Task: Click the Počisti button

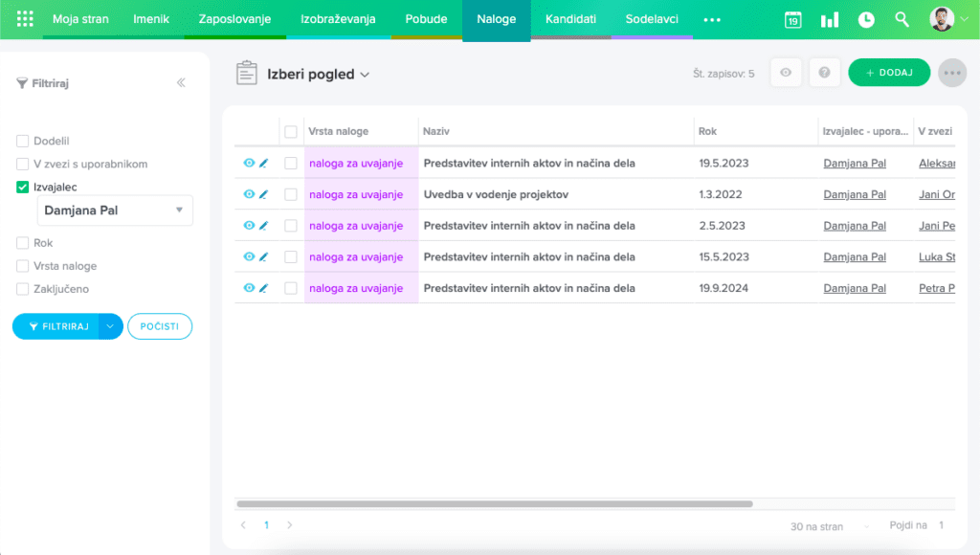Action: pos(160,326)
